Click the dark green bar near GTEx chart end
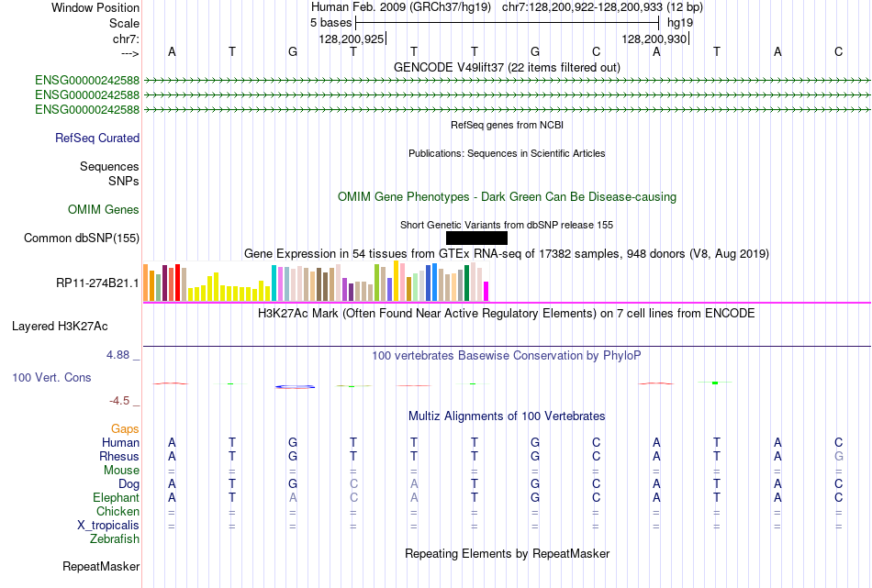 (x=466, y=283)
